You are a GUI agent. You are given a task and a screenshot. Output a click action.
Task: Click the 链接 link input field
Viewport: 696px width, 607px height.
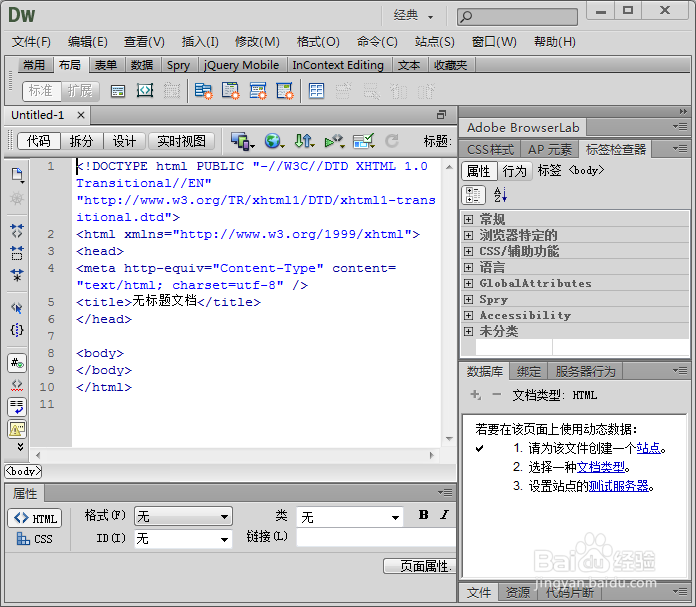[x=376, y=538]
